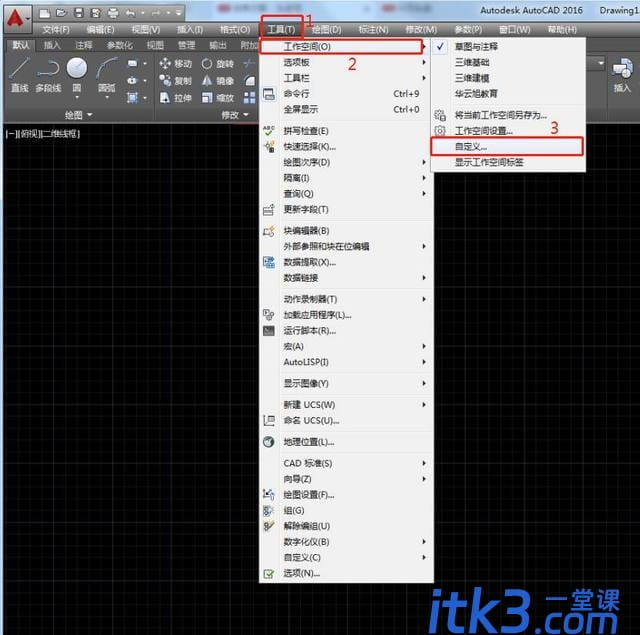The image size is (640, 635).
Task: Click the Undo arrow quick-access icon
Action: tap(130, 13)
